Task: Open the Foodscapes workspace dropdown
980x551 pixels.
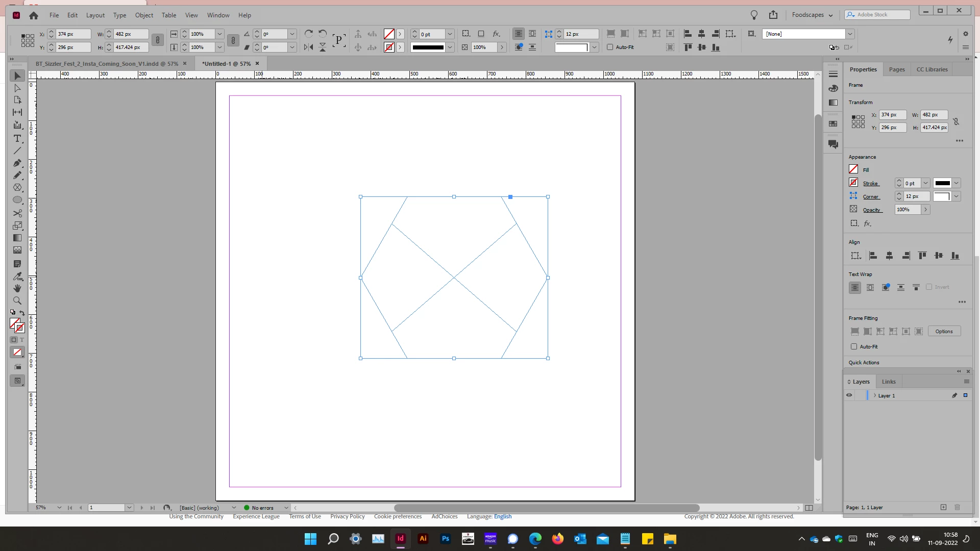Action: (x=812, y=15)
